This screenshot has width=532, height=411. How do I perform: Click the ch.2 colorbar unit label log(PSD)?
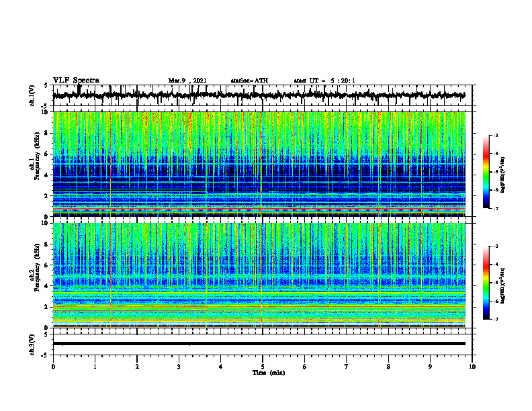[503, 285]
